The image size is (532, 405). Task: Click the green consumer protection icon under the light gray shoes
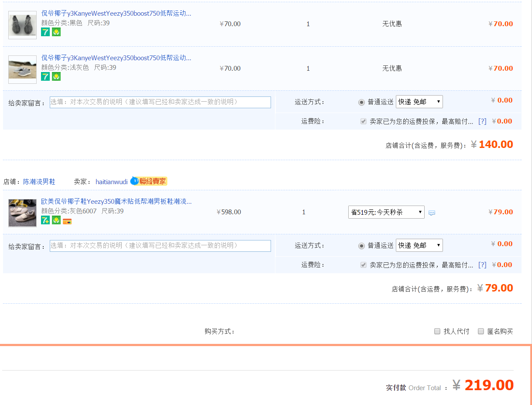coord(56,76)
